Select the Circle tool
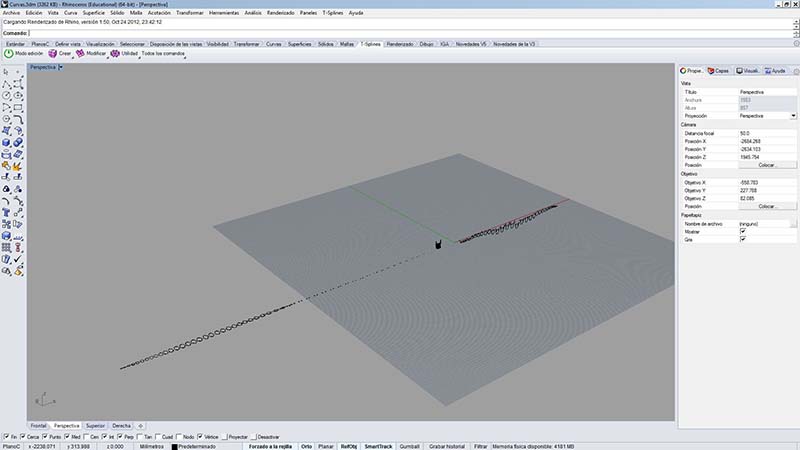This screenshot has height=450, width=800. 6,95
